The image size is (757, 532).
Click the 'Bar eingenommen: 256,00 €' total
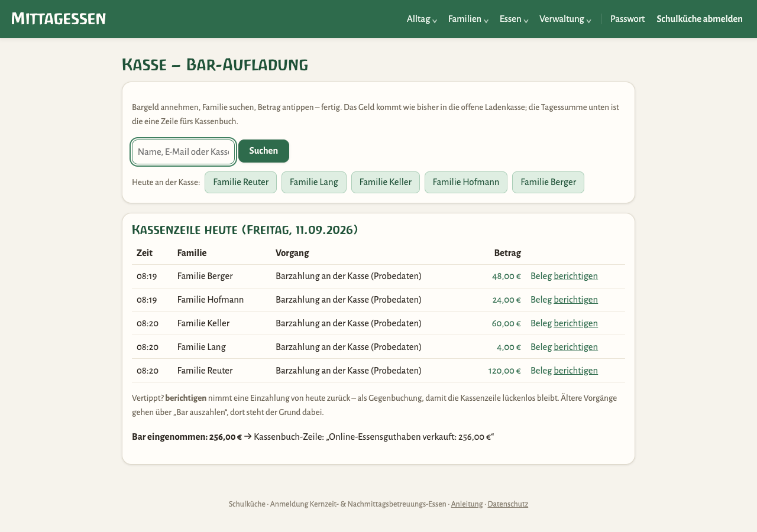187,437
